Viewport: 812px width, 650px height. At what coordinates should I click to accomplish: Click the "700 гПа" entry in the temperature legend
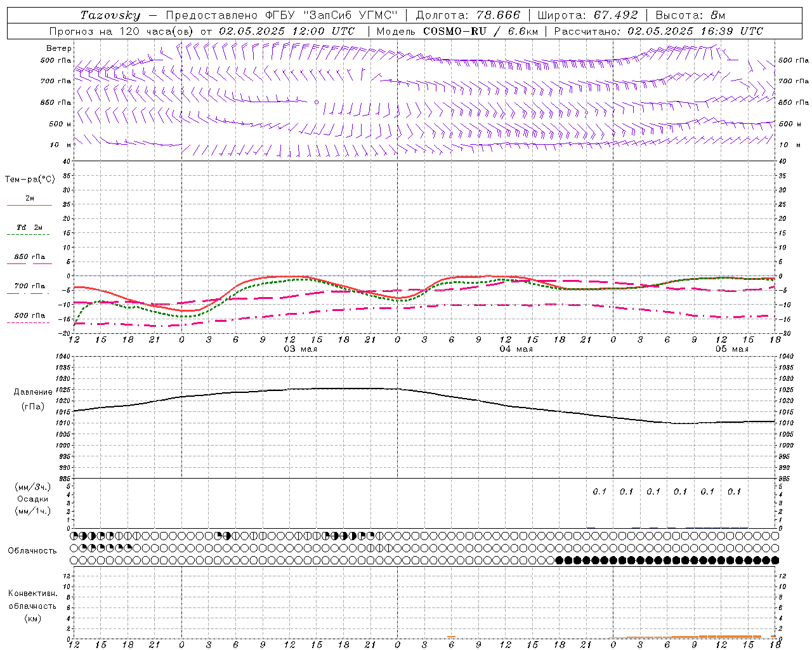click(x=30, y=286)
